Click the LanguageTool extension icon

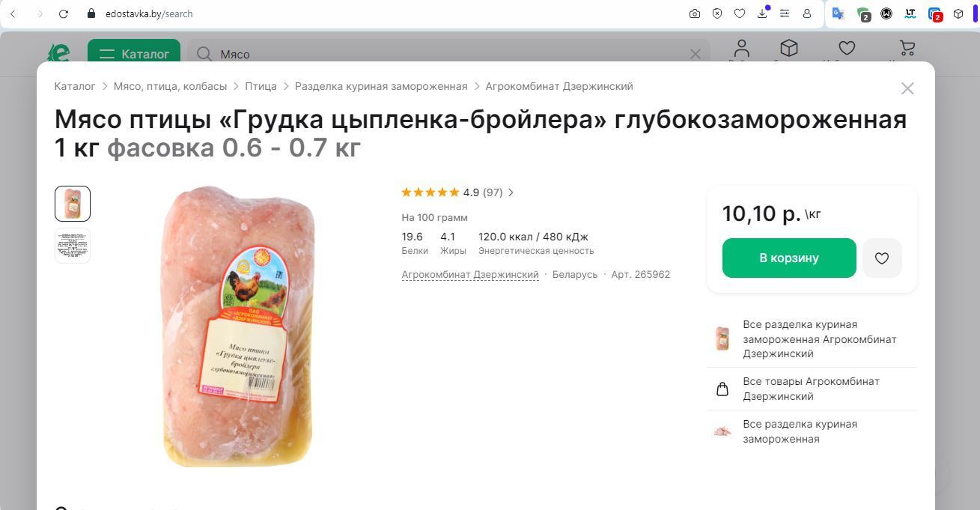click(x=910, y=13)
